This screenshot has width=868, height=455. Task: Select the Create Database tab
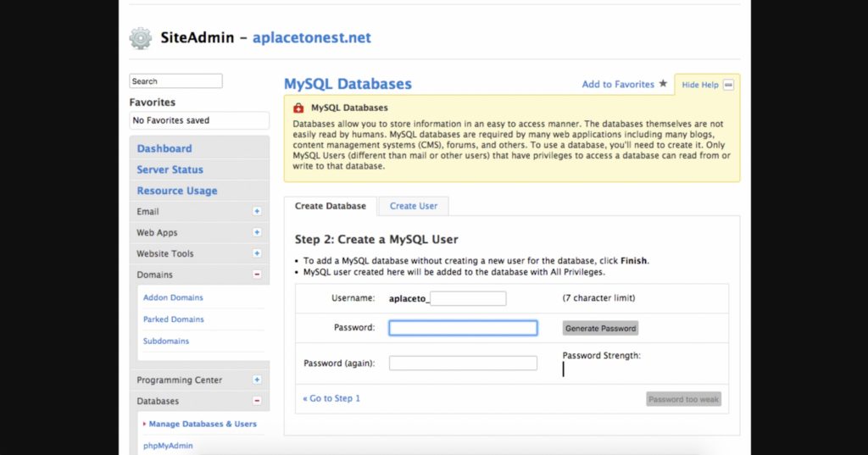click(331, 206)
